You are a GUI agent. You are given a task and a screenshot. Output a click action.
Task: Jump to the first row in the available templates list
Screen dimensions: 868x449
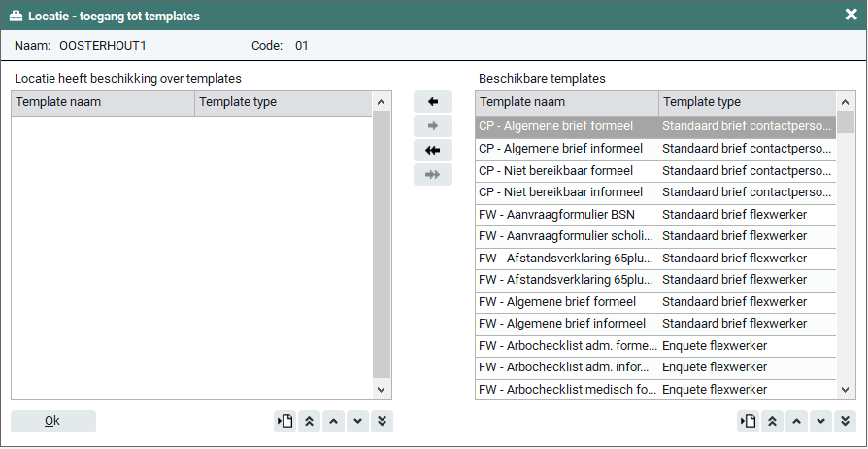[x=773, y=421]
